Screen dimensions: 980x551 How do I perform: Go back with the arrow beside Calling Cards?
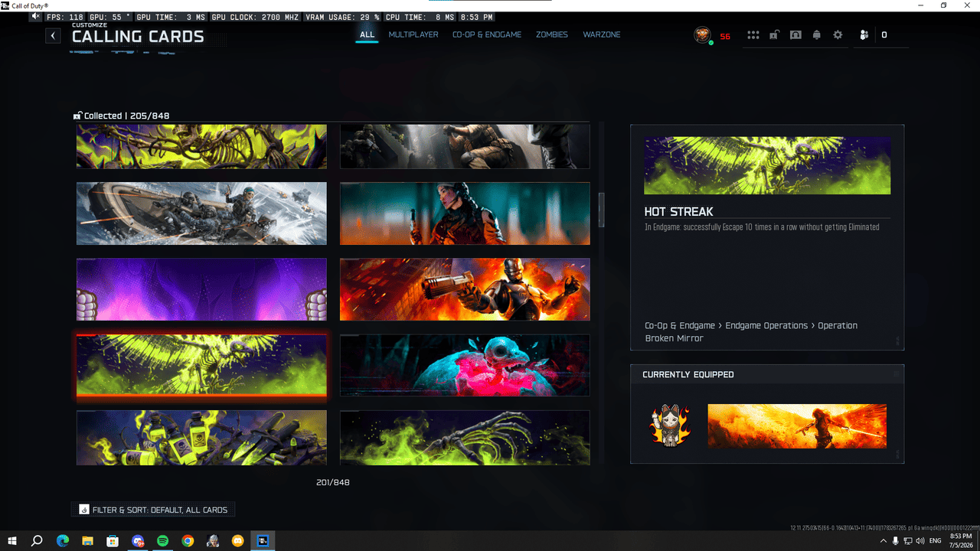pyautogui.click(x=53, y=35)
